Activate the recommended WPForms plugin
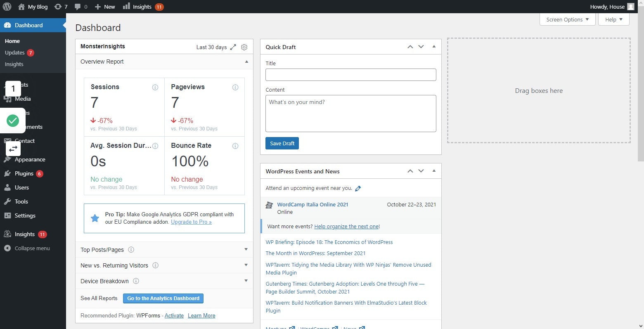The image size is (644, 329). 174,315
